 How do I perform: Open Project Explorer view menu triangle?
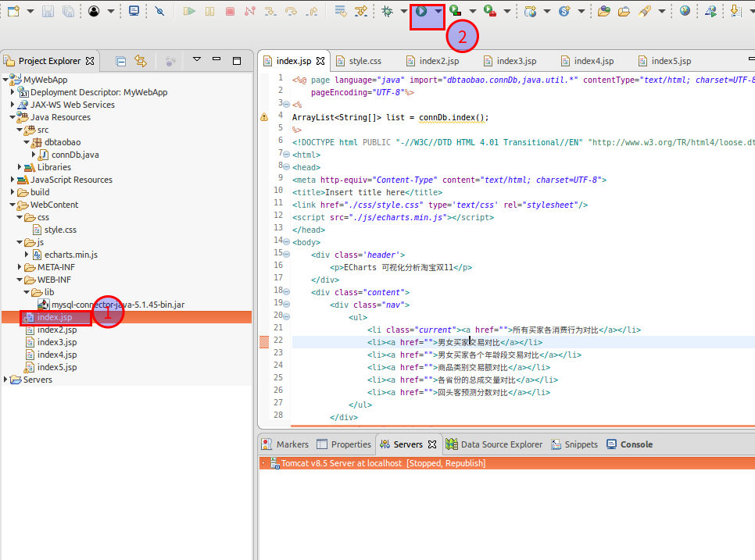coord(197,60)
